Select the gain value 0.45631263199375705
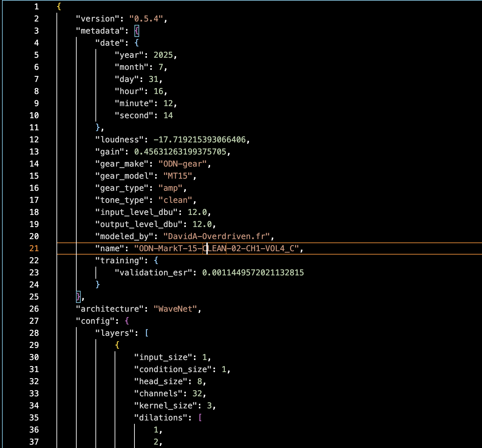Screen dimensions: 482x448 pos(180,152)
